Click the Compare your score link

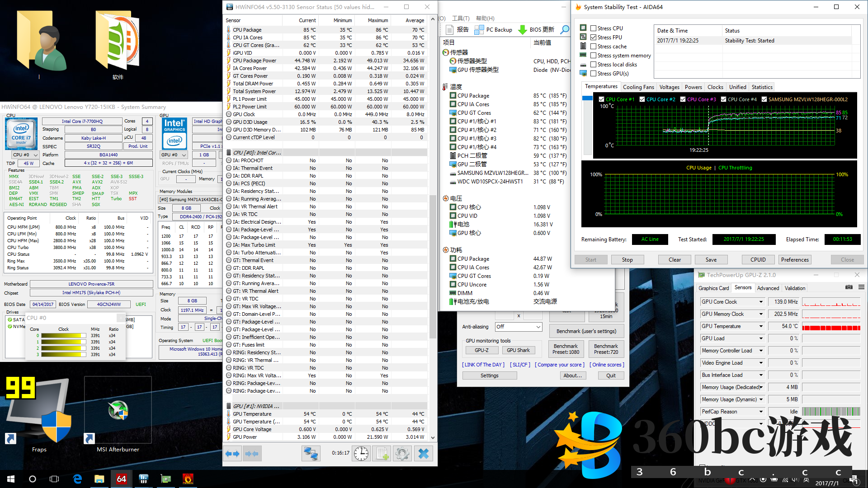(x=559, y=365)
